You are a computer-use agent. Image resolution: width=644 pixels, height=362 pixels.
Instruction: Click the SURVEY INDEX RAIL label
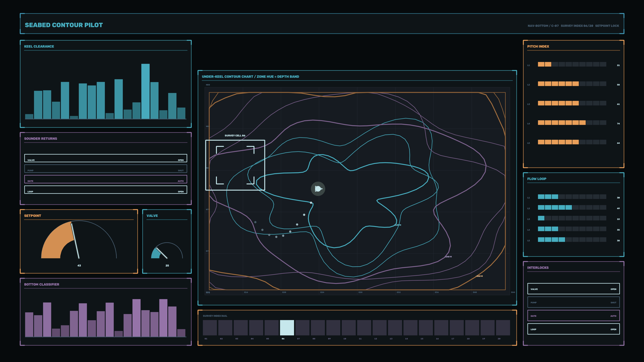click(215, 316)
